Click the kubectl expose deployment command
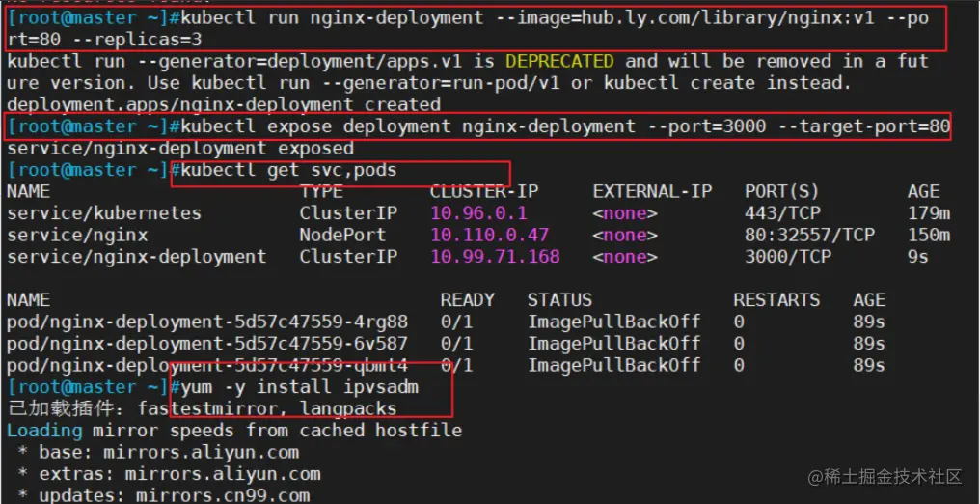 point(565,126)
